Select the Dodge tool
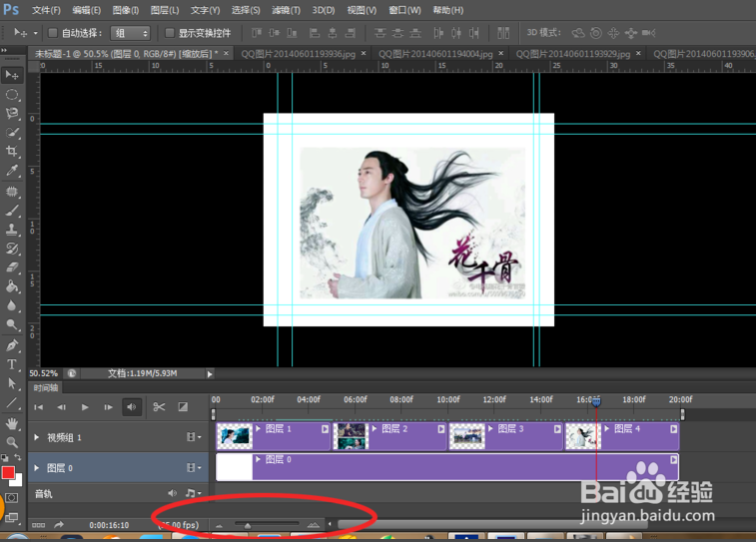756x542 pixels. pos(12,324)
